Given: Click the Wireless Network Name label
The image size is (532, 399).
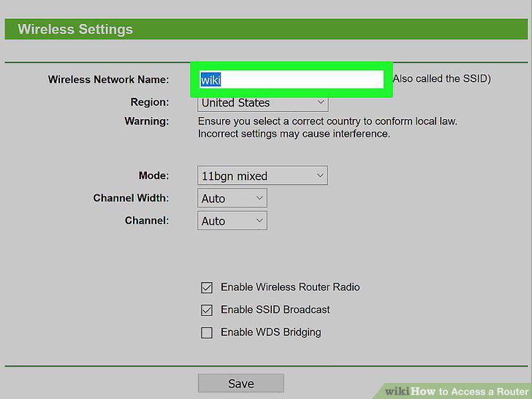Looking at the screenshot, I should [x=108, y=80].
